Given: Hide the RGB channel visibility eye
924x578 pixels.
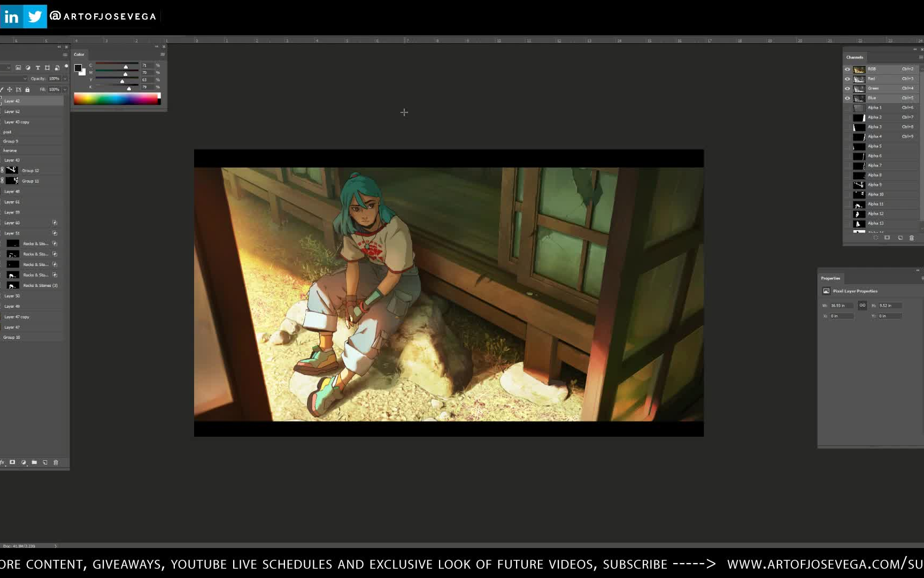Looking at the screenshot, I should point(847,70).
